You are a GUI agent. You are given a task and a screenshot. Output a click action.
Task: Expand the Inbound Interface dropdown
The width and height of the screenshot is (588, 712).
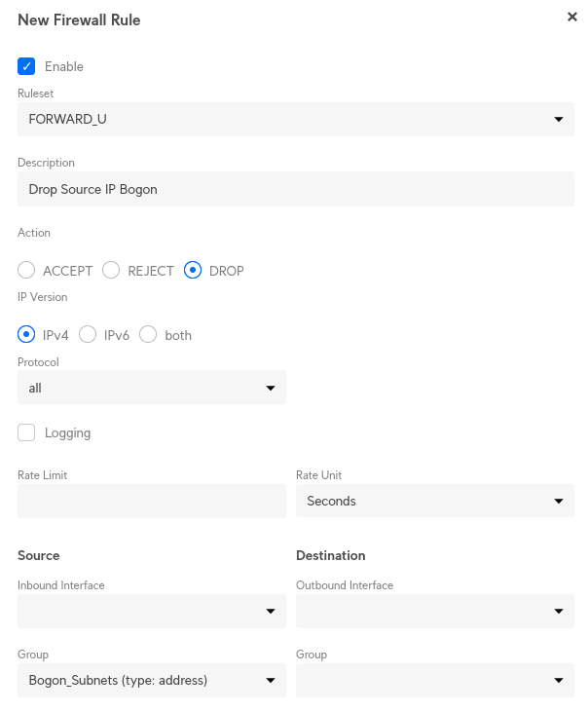pyautogui.click(x=151, y=611)
